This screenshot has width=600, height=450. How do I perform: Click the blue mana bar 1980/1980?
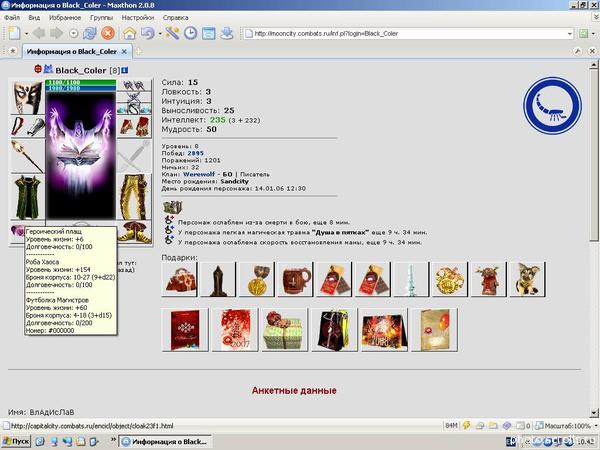(x=80, y=88)
